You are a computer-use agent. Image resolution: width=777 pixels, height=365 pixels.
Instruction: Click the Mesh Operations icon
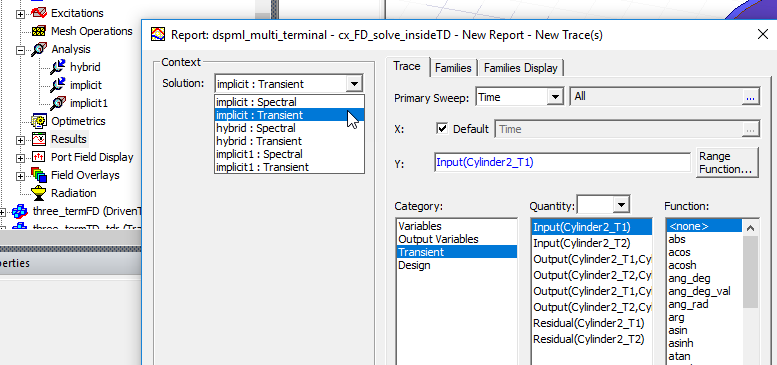(39, 31)
